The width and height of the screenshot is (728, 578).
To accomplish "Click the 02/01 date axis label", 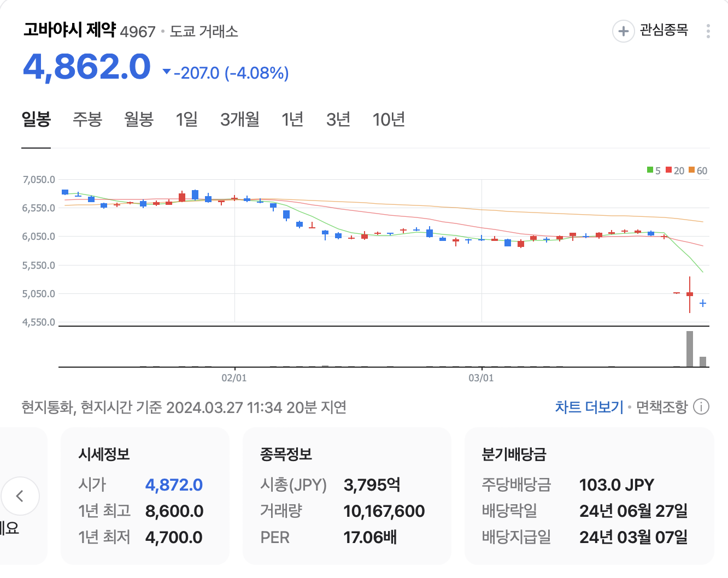I will [234, 378].
